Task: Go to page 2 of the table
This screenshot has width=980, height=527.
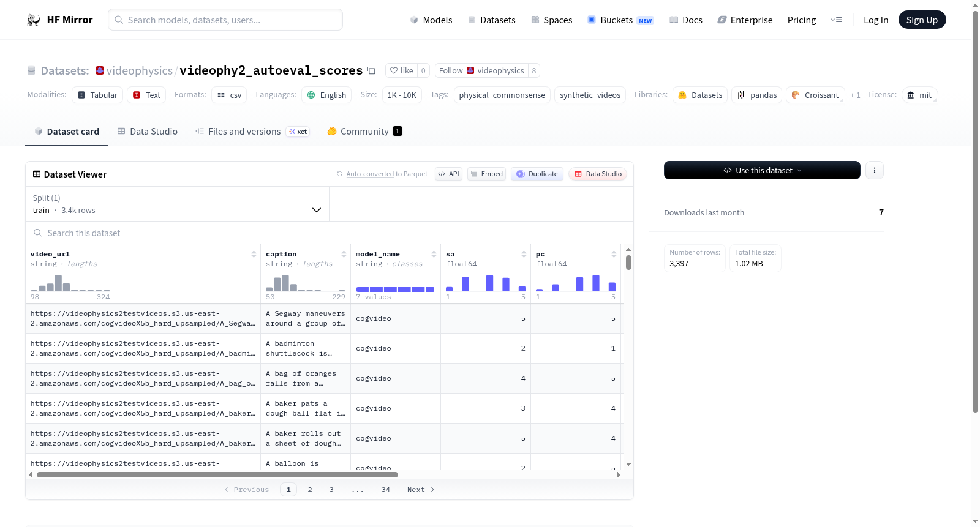Action: tap(310, 490)
